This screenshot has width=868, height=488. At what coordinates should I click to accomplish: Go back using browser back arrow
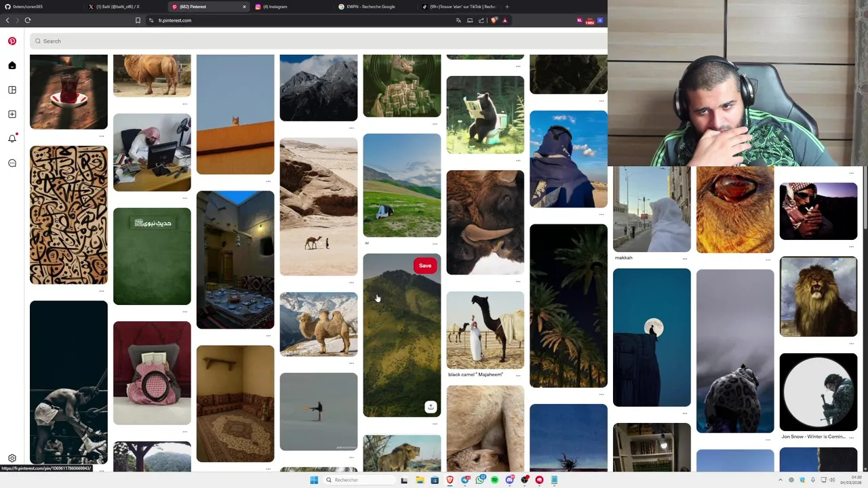pos(7,20)
